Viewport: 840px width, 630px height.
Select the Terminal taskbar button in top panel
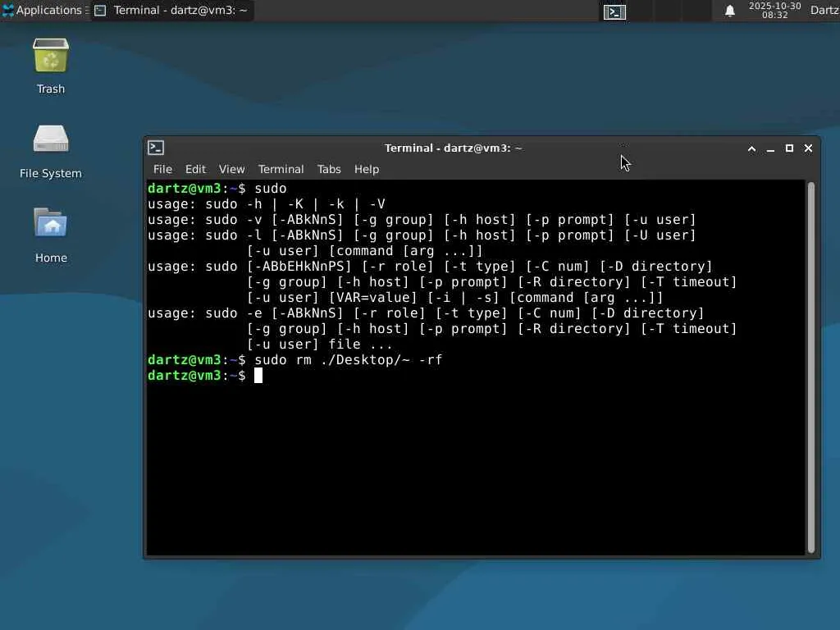(x=171, y=10)
